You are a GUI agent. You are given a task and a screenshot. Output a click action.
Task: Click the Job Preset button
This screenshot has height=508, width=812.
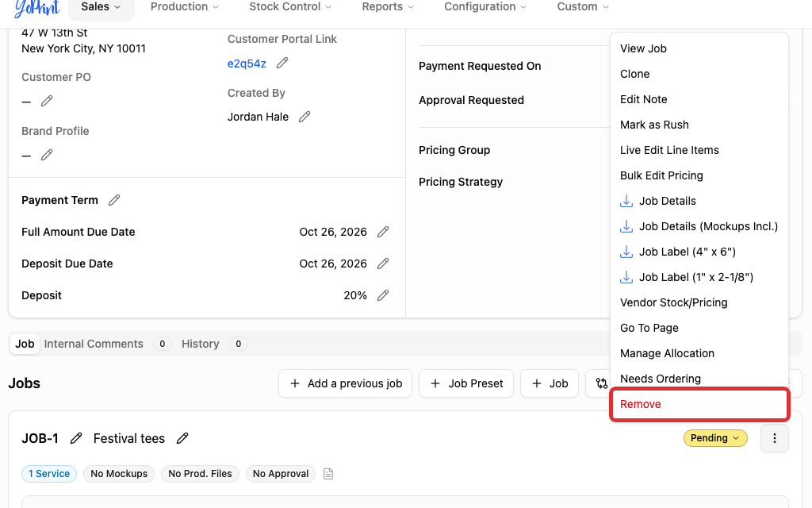(x=466, y=383)
